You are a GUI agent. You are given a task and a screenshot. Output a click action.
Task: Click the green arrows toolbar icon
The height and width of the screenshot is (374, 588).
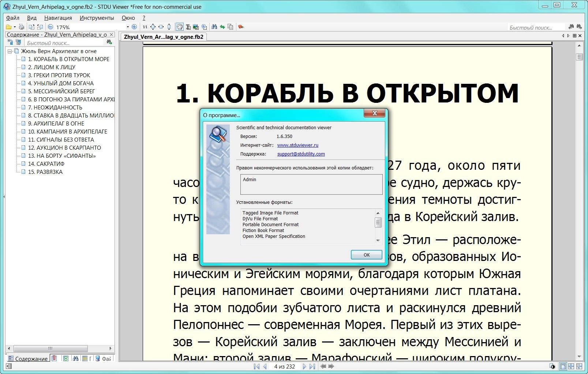222,27
